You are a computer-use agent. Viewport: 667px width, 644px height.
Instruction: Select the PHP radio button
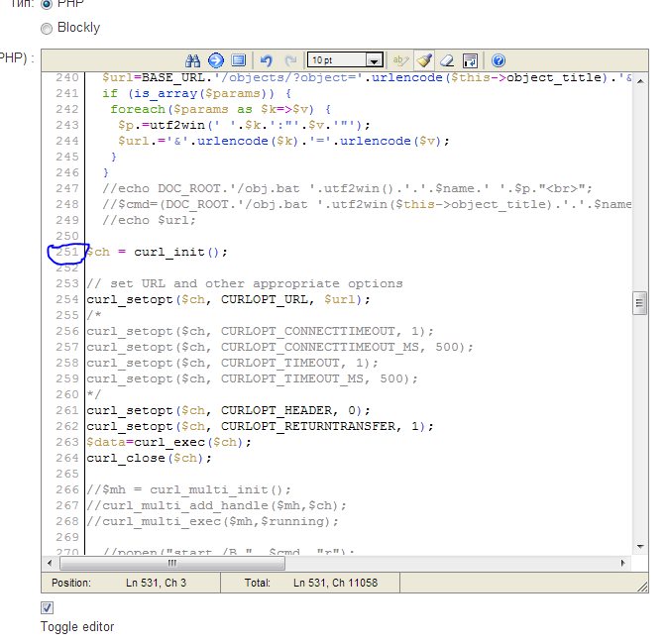click(47, 4)
